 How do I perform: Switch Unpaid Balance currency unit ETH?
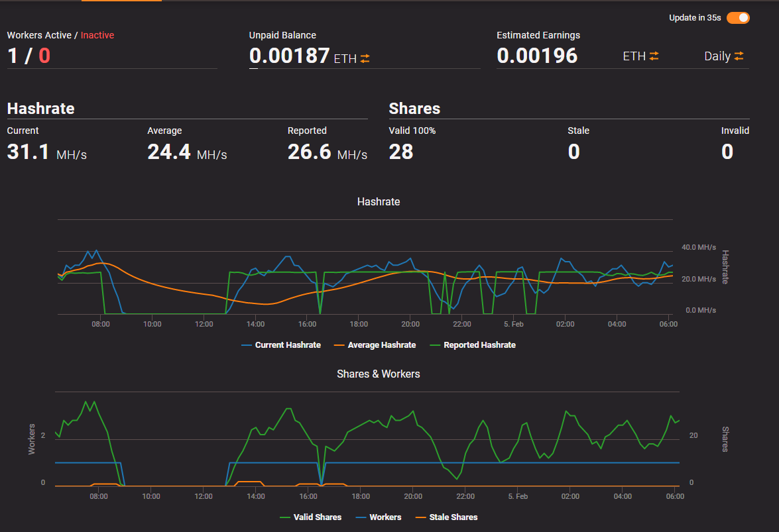coord(345,59)
